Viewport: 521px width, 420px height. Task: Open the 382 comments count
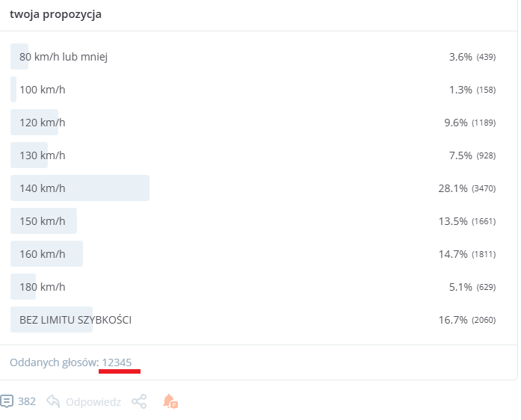coord(27,401)
